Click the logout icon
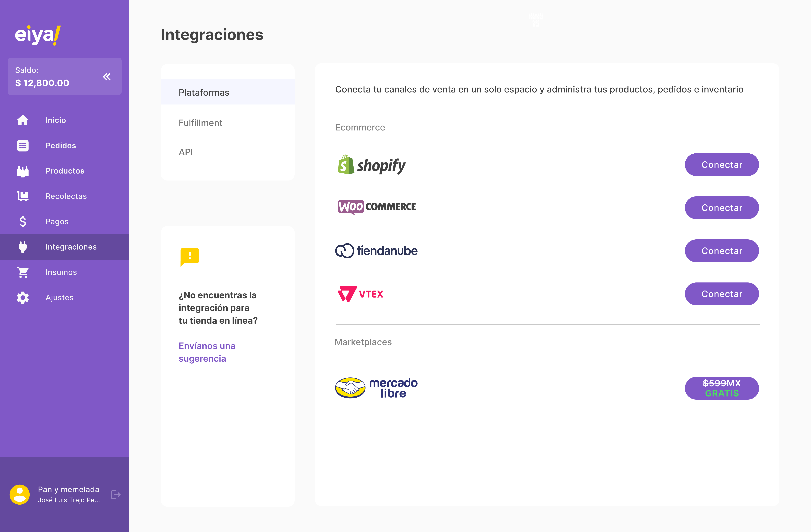 pos(116,494)
